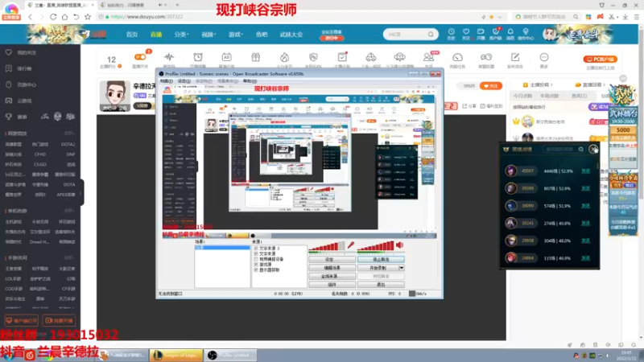Open the OBS Profile Untitled taskbar item
This screenshot has width=644, height=362.
(x=231, y=355)
